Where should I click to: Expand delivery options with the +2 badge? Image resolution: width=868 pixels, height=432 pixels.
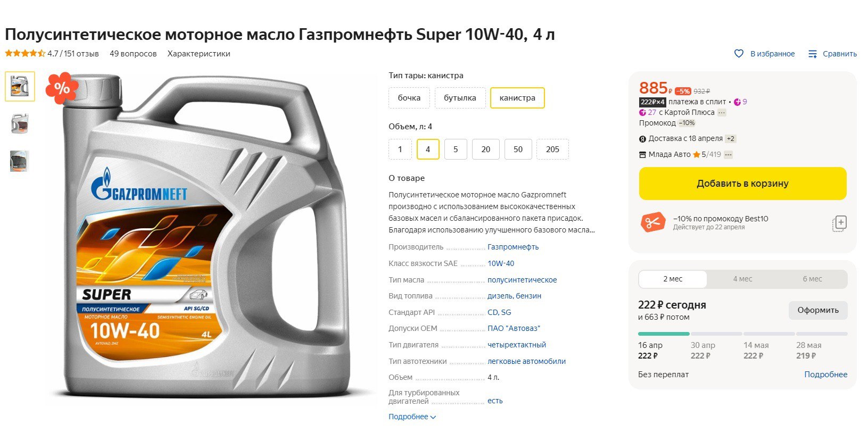(x=731, y=139)
